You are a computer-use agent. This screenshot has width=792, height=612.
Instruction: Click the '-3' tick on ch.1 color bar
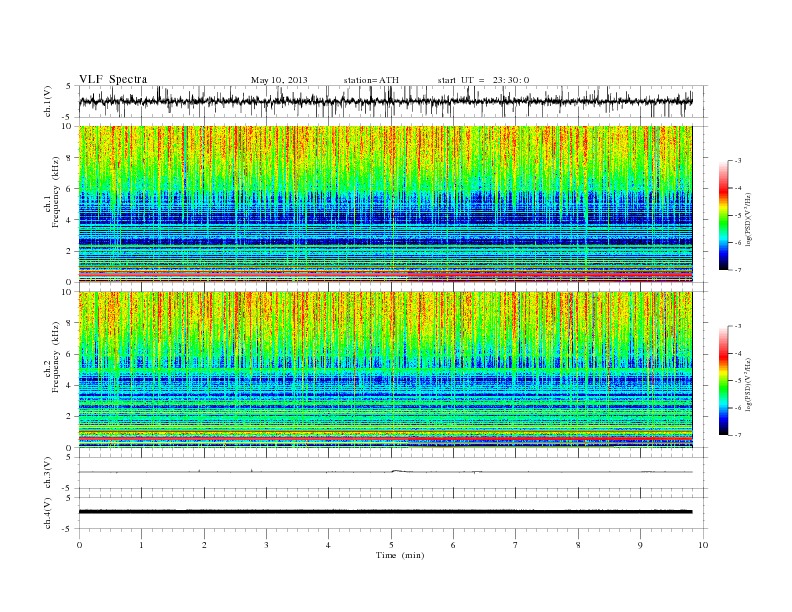[738, 161]
